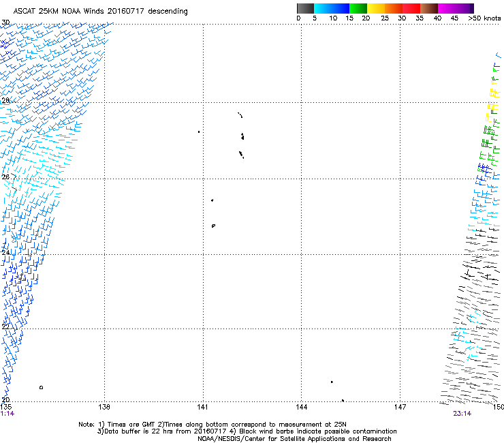Click the brown 35-40 knots color band

click(x=429, y=8)
